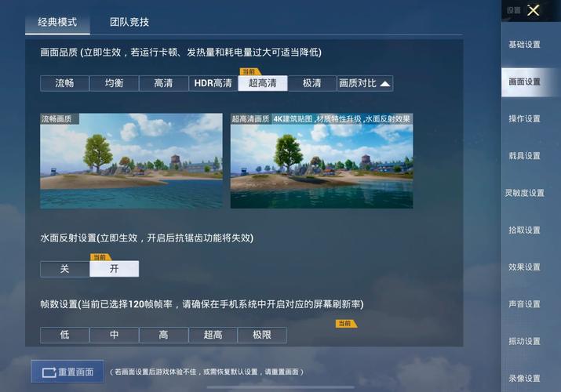Click the 4K建筑贴图 description label
561x392 pixels.
(x=342, y=119)
